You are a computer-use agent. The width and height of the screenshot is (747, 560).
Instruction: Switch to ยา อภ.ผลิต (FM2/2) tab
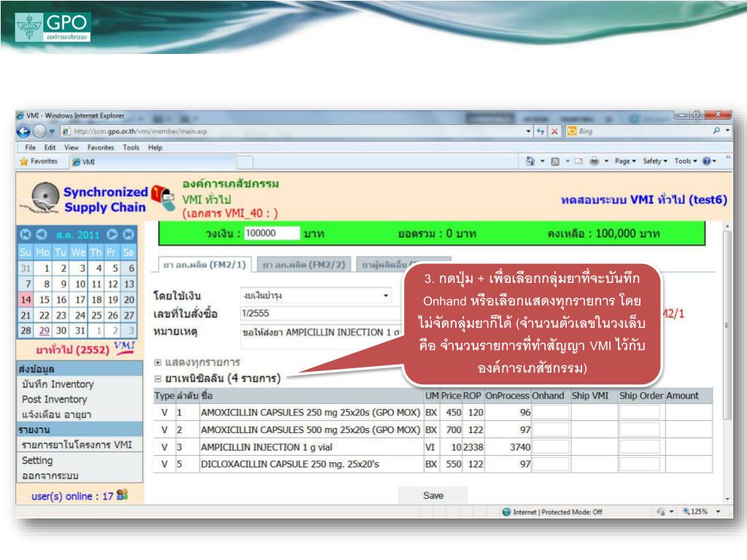(x=304, y=264)
